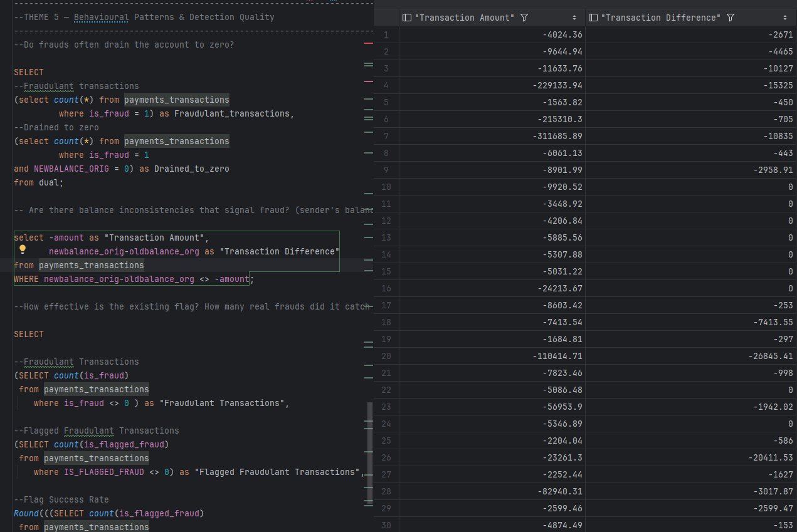Click the -15325 difference cell
This screenshot has height=532, width=797.
click(691, 86)
